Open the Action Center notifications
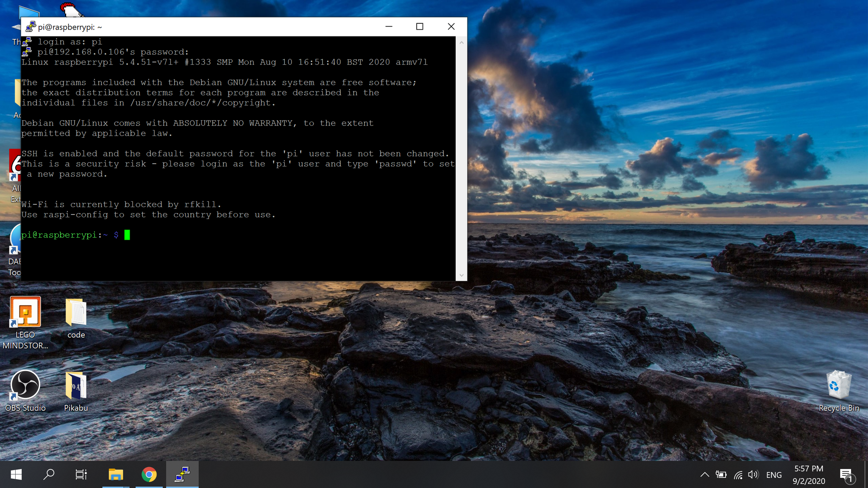 [x=847, y=475]
